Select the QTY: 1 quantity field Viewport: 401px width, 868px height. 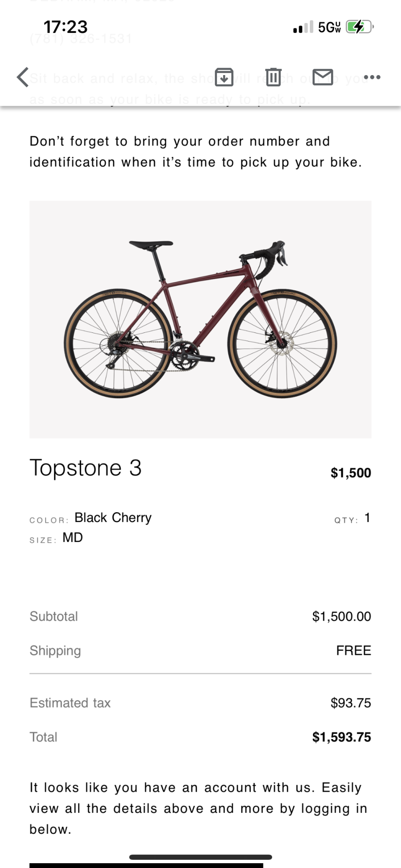352,519
